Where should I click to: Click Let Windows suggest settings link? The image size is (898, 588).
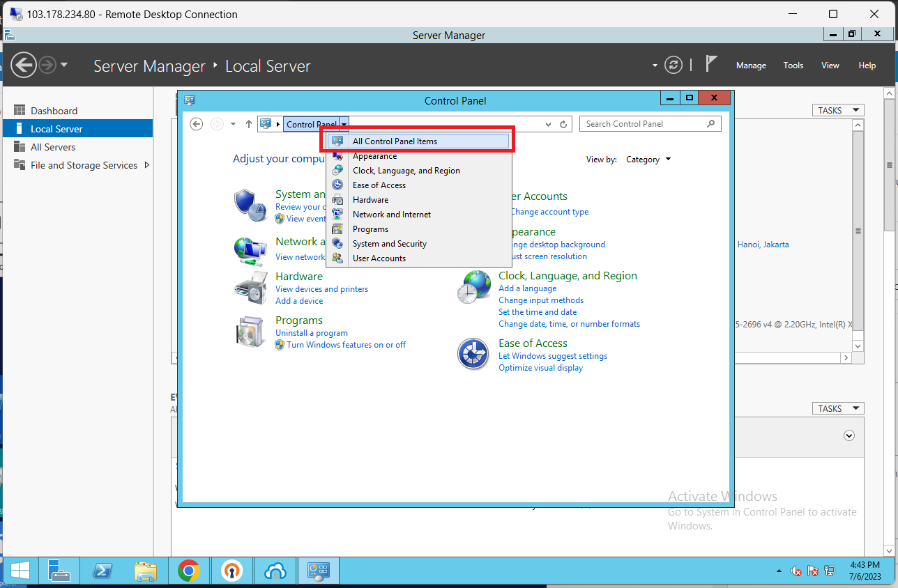[553, 356]
